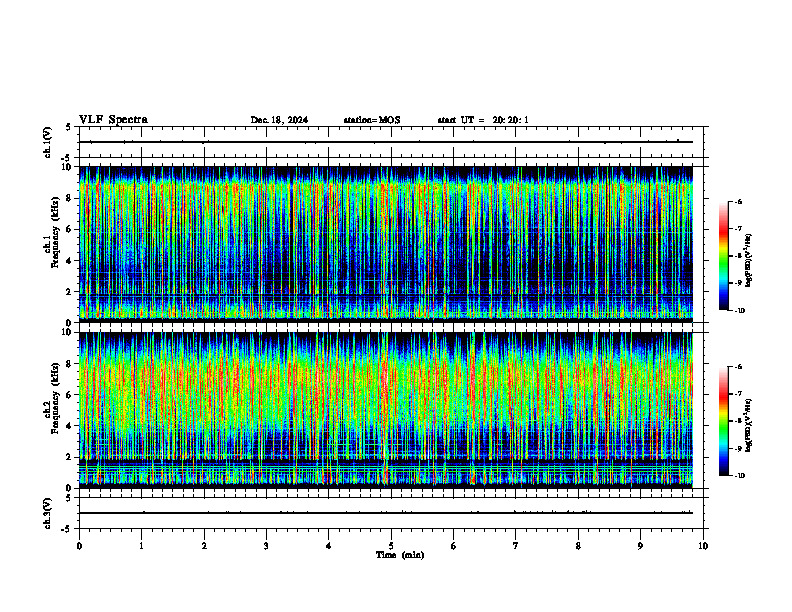This screenshot has width=792, height=612.
Task: Click the ch.1 spectrogram color bar
Action: 723,256
